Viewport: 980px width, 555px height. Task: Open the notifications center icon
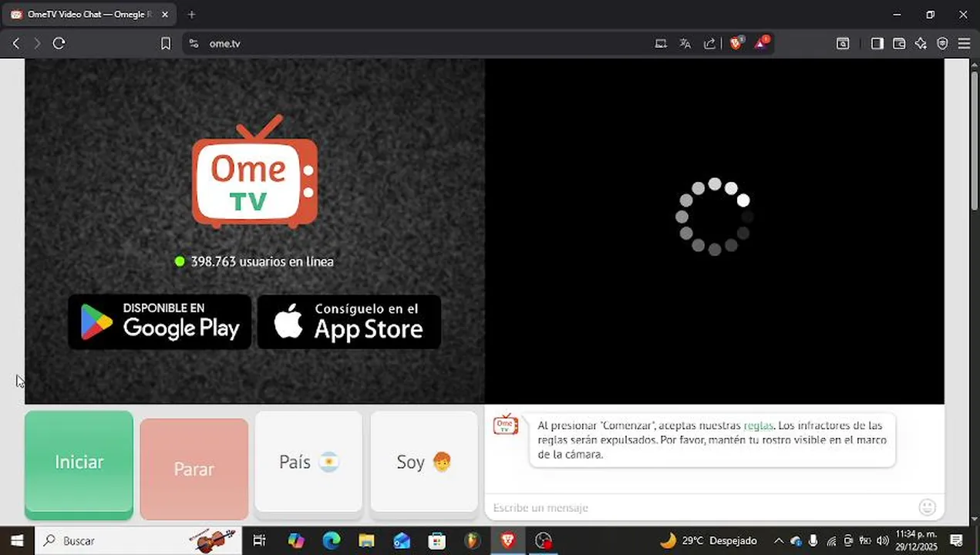(x=956, y=540)
